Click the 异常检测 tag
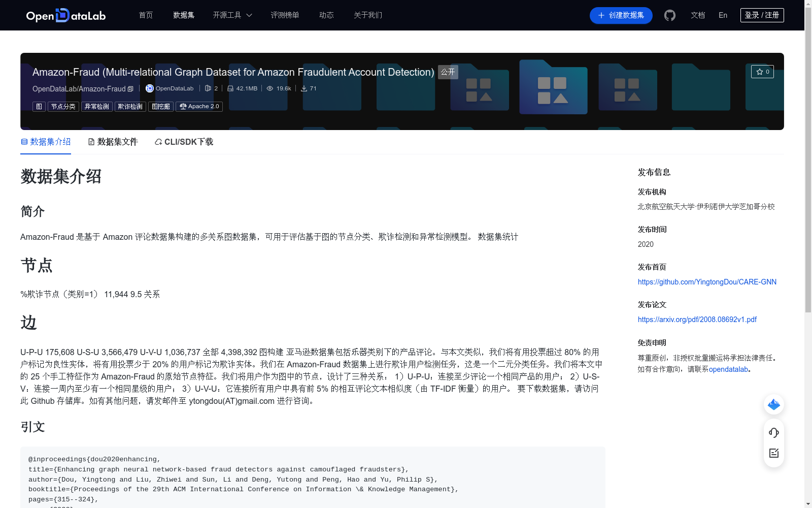The width and height of the screenshot is (812, 508). point(97,107)
